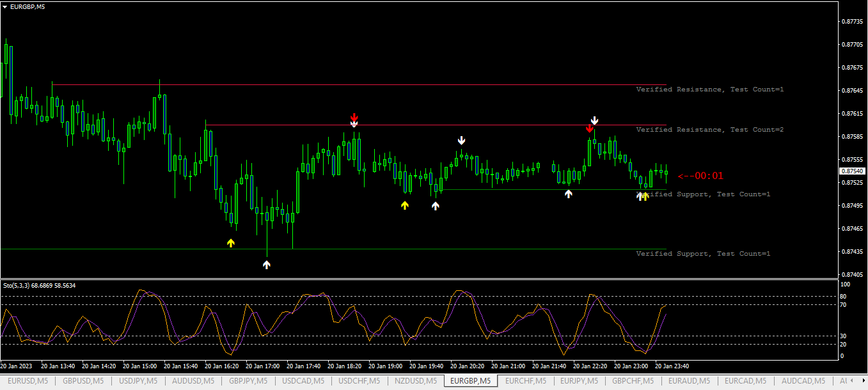Switch to the GBPUSD,M5 chart tab
Screen dimensions: 868x390
[x=83, y=381]
